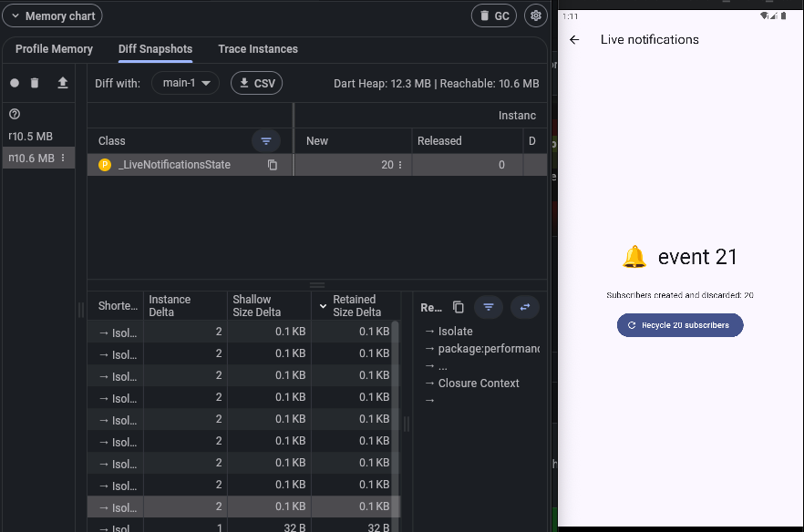Click the Closure Context path entry
The width and height of the screenshot is (804, 532).
(479, 384)
